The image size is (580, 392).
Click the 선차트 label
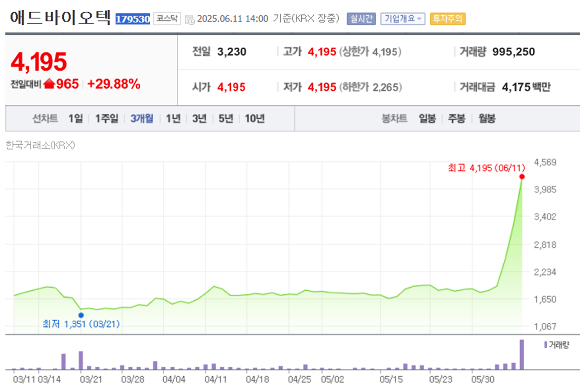[x=45, y=118]
